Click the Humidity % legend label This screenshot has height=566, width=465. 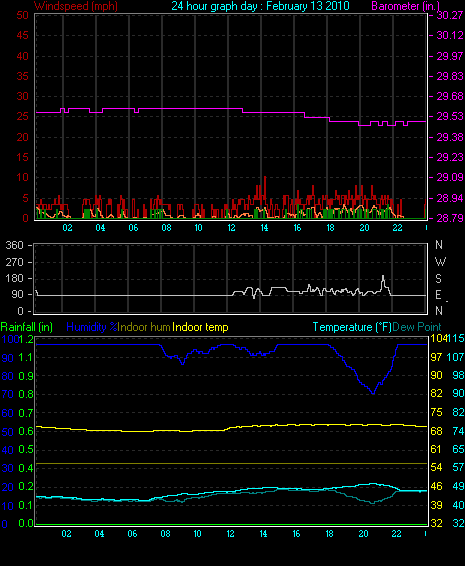click(x=92, y=327)
